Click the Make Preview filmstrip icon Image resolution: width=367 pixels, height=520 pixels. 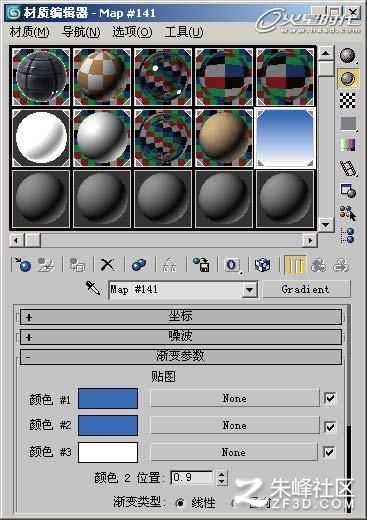[x=348, y=168]
